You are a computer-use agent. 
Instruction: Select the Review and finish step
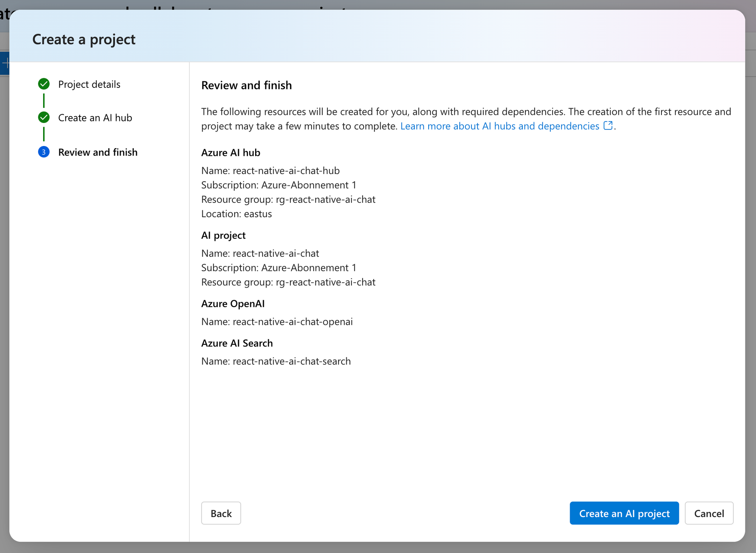[98, 152]
